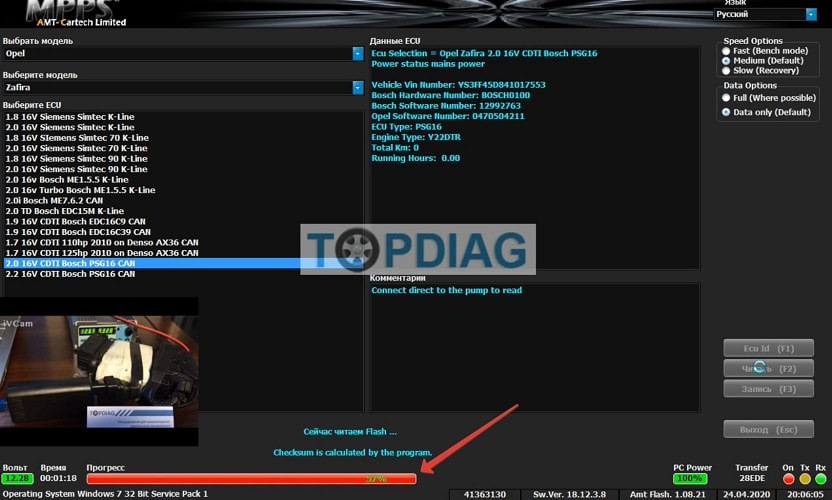Click the 'Сейчас читаем Flash' status message
This screenshot has width=832, height=500.
point(350,432)
